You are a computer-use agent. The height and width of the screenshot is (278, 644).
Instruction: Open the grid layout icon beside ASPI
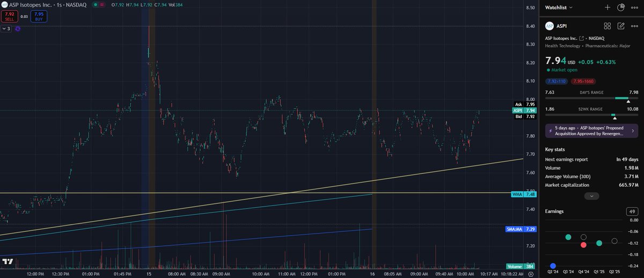[608, 26]
